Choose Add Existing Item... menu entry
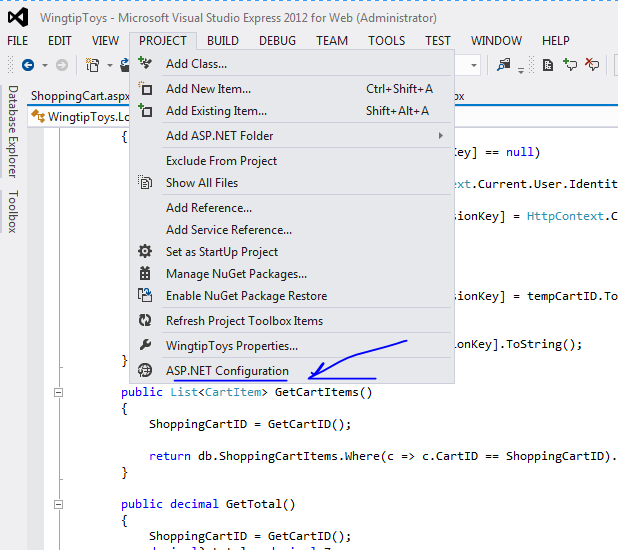The width and height of the screenshot is (618, 550). [x=292, y=111]
